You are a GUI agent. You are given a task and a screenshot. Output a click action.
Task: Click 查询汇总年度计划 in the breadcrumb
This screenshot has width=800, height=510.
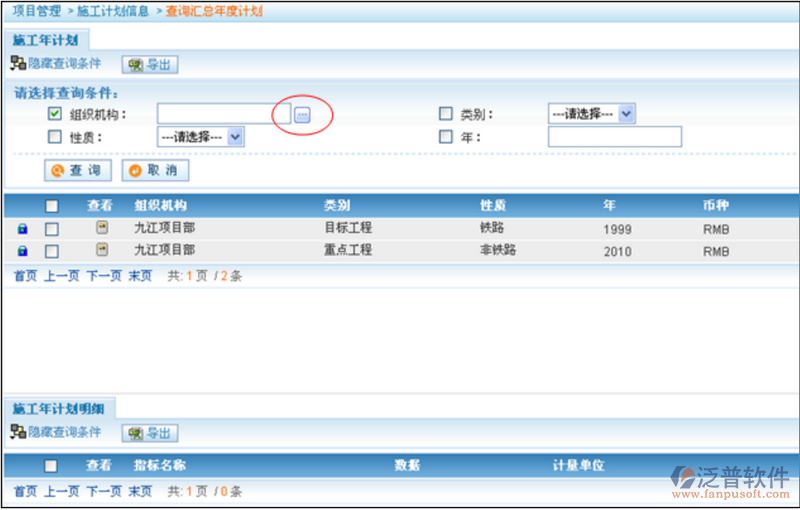[214, 11]
